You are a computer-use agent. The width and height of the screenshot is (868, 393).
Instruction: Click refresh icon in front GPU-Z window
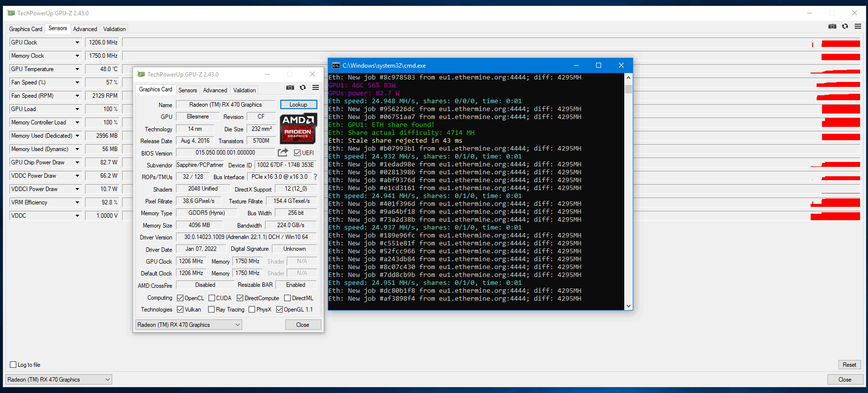(303, 87)
